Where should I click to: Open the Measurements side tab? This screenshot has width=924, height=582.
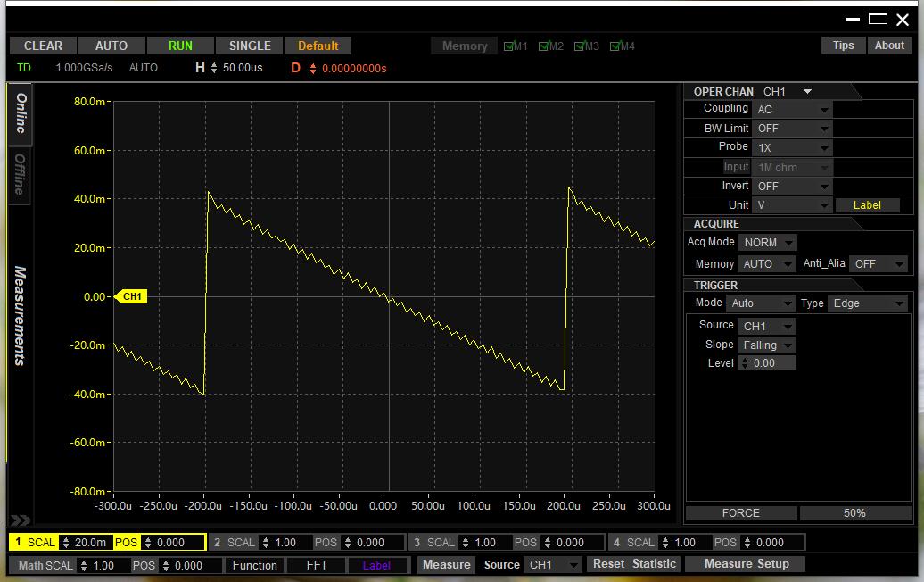[x=20, y=316]
